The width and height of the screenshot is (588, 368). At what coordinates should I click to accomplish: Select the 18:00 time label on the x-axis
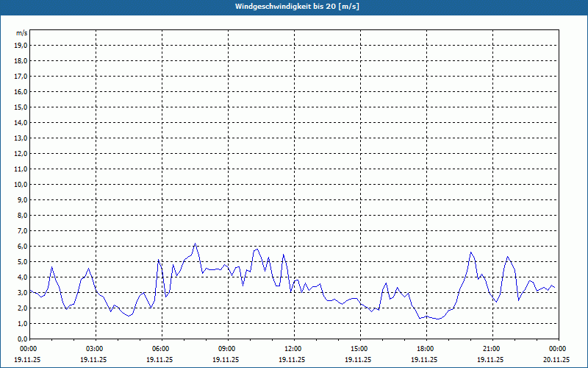point(426,348)
